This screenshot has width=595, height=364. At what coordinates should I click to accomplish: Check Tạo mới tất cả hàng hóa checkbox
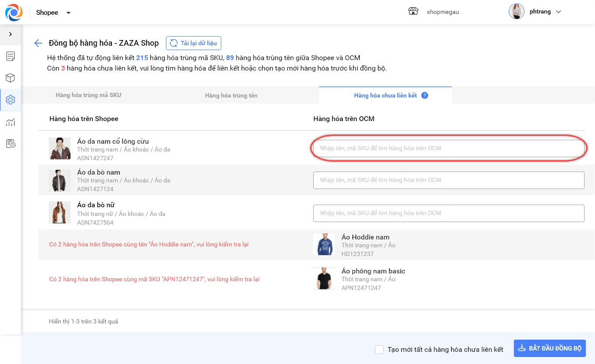click(x=379, y=350)
